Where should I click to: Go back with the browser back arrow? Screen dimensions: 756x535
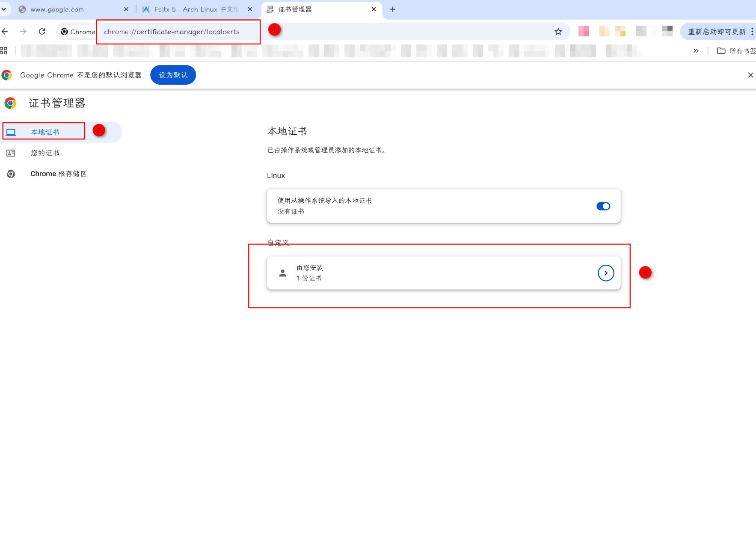pyautogui.click(x=5, y=31)
